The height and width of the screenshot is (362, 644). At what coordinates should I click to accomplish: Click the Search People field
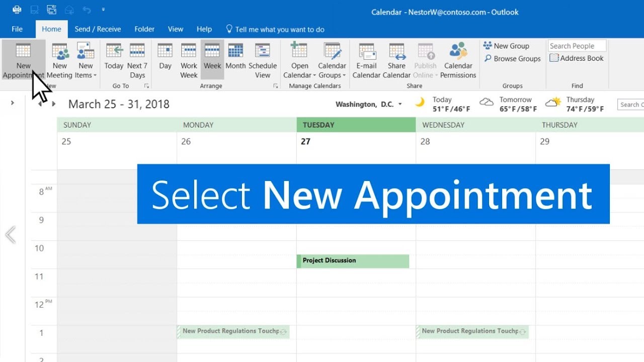(x=577, y=46)
